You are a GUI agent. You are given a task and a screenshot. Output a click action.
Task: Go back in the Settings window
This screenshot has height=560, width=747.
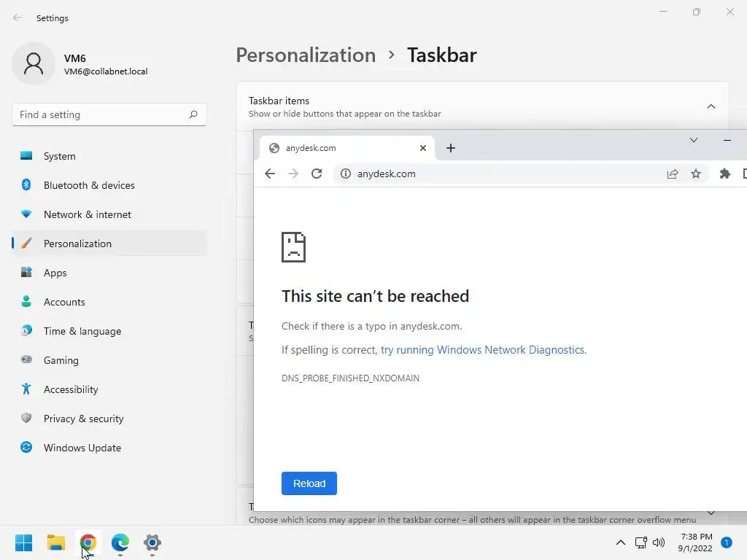coord(18,18)
